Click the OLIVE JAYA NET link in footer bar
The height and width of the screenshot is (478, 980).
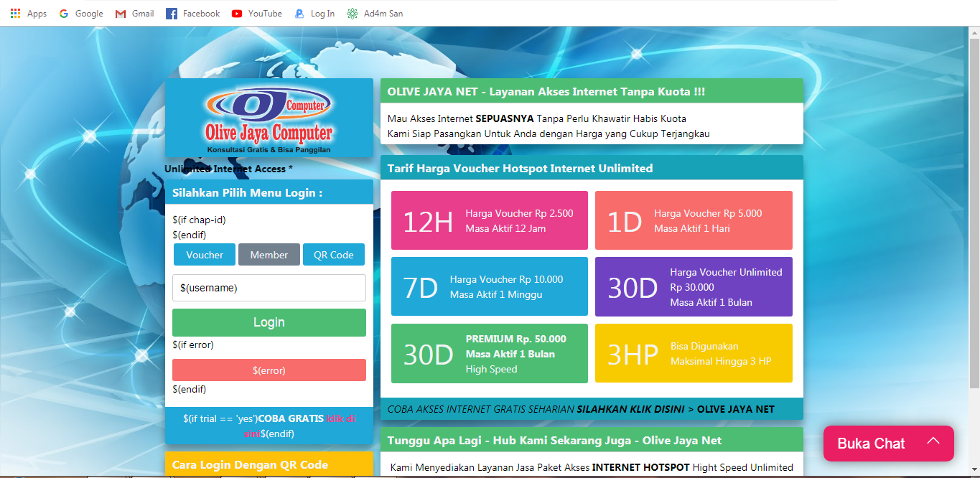(736, 409)
